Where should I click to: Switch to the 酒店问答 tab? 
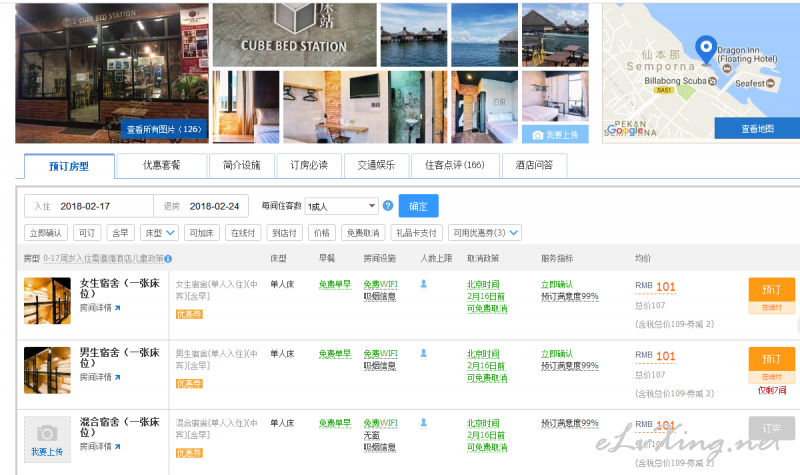(x=534, y=165)
